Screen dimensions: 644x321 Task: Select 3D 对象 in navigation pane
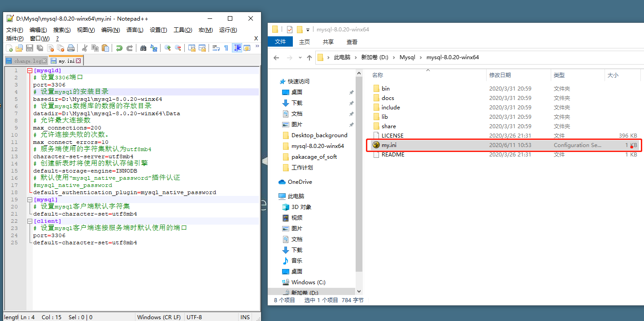[301, 207]
